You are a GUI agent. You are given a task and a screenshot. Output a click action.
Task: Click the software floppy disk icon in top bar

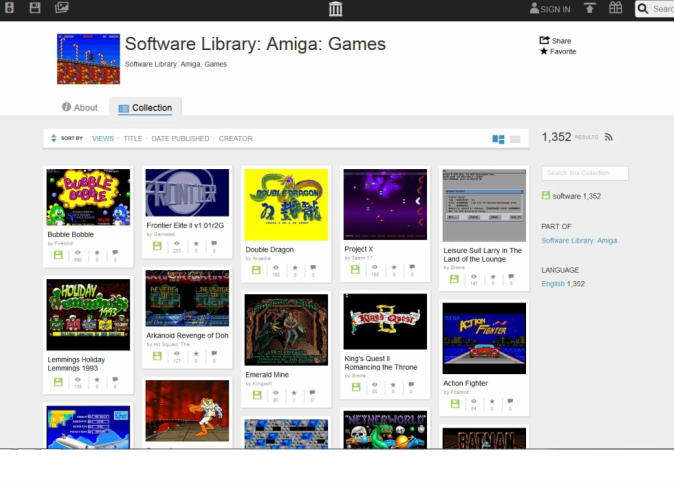tap(34, 8)
